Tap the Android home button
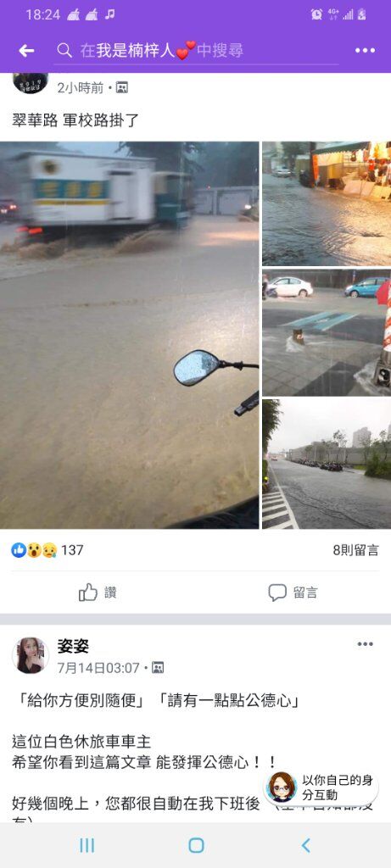 click(x=196, y=845)
